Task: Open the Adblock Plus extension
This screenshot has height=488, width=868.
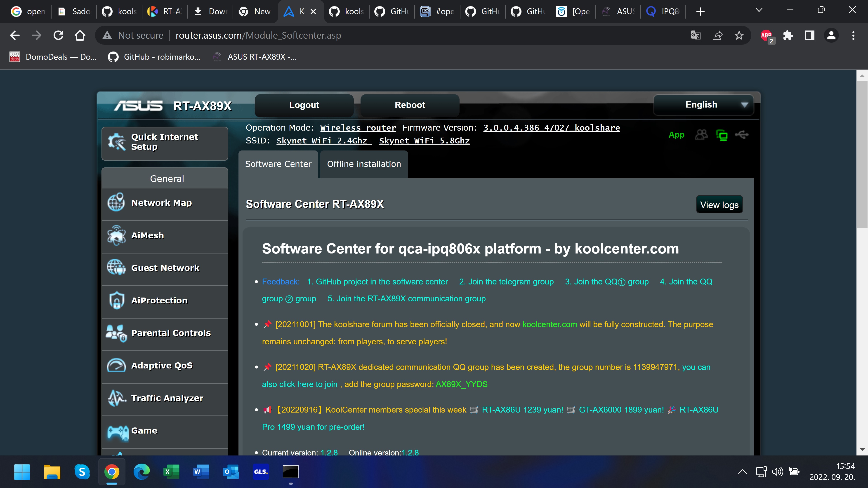Action: (x=767, y=36)
